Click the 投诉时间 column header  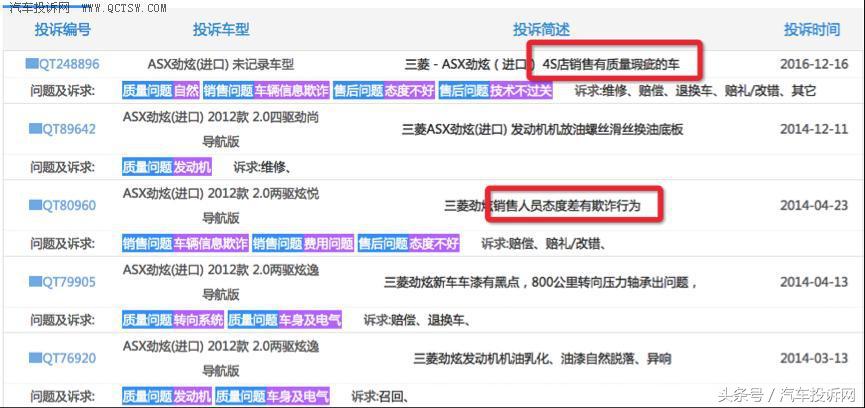(x=812, y=29)
